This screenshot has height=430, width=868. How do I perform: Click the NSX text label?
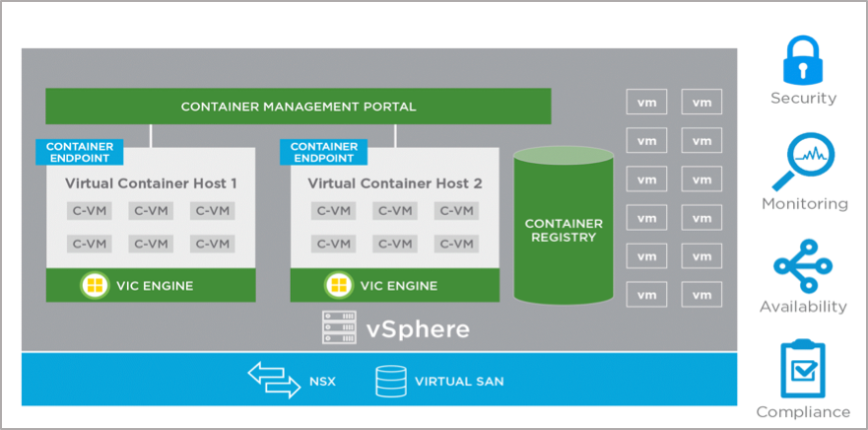322,382
